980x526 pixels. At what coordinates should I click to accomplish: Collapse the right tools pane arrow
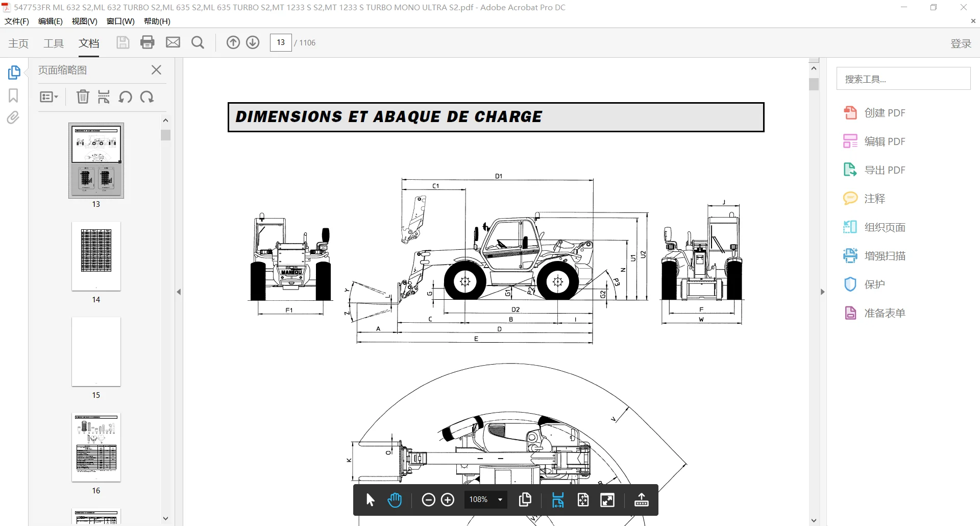[822, 292]
